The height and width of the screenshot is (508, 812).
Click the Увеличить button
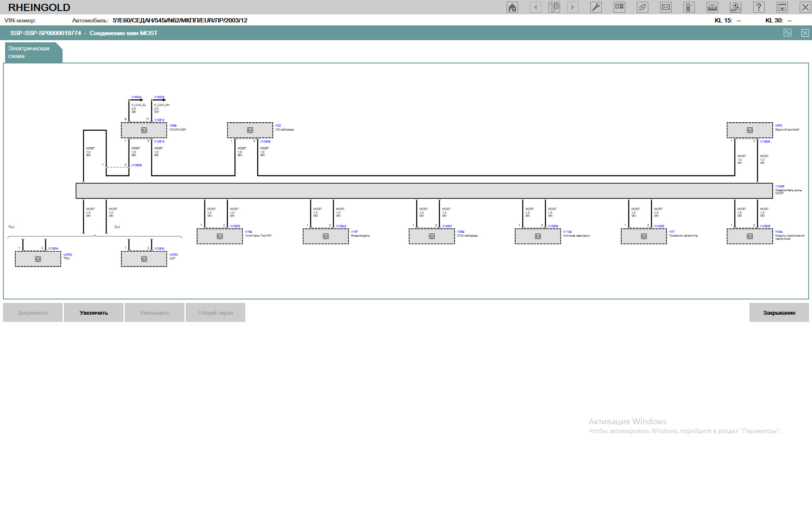93,313
